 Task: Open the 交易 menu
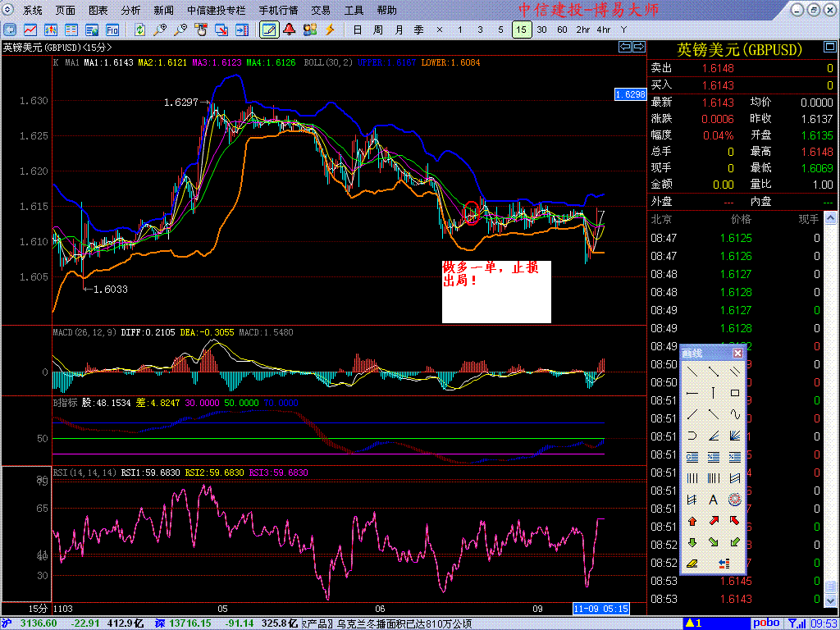321,10
